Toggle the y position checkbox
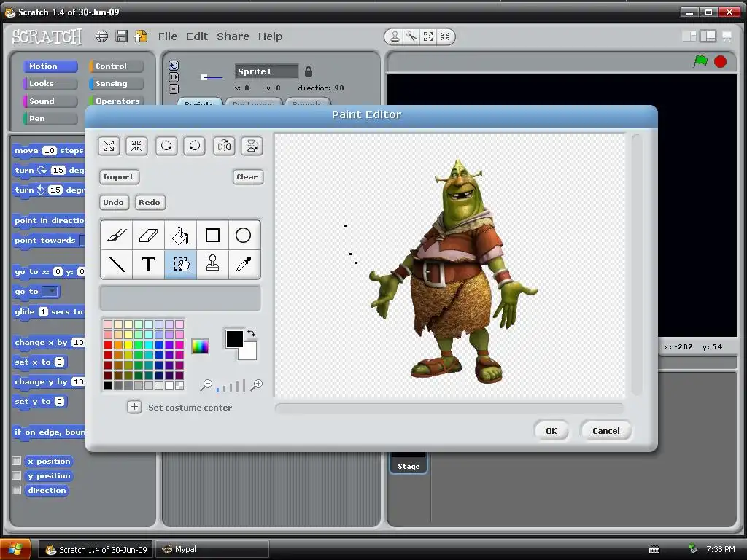747x560 pixels. [17, 475]
